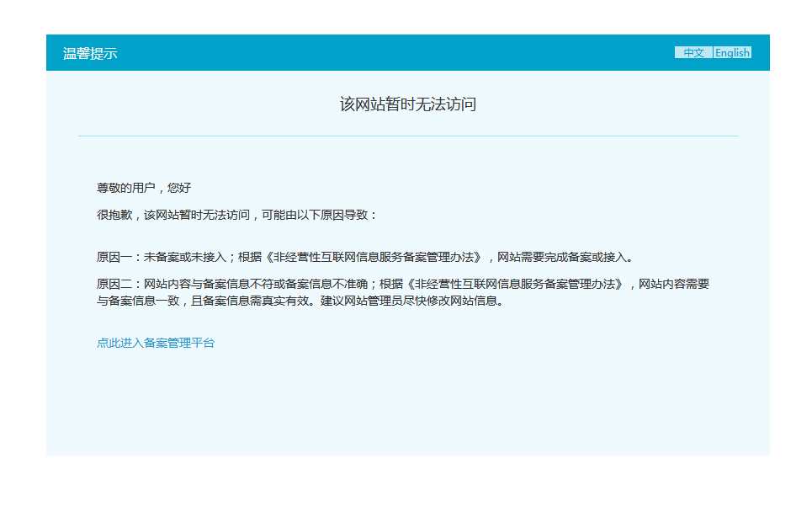
Task: Switch language to 中文
Action: coord(693,52)
